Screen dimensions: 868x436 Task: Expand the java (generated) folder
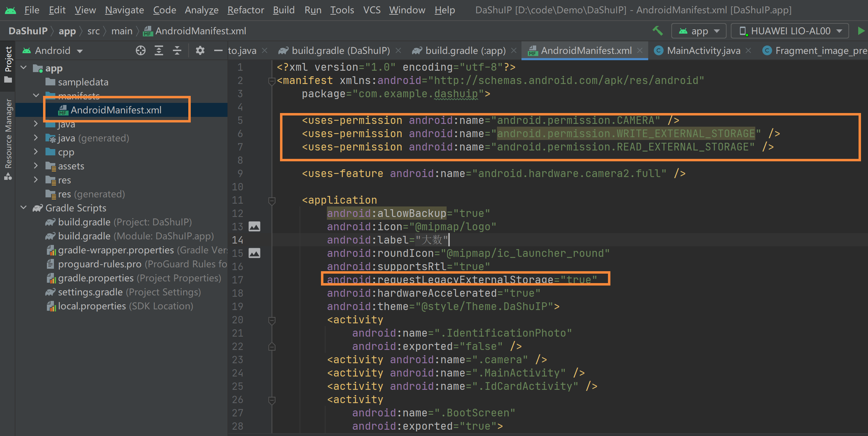tap(36, 138)
